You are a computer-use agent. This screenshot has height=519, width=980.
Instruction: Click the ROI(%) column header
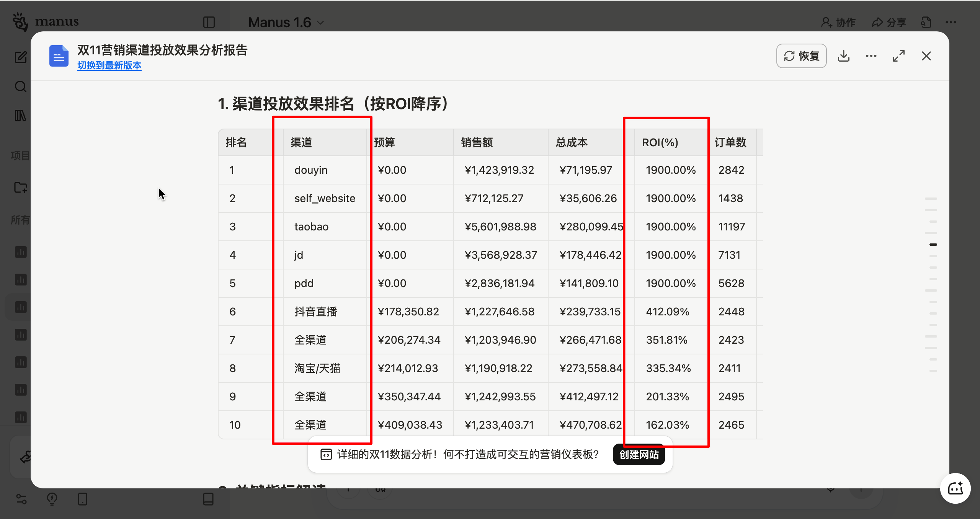pyautogui.click(x=660, y=142)
